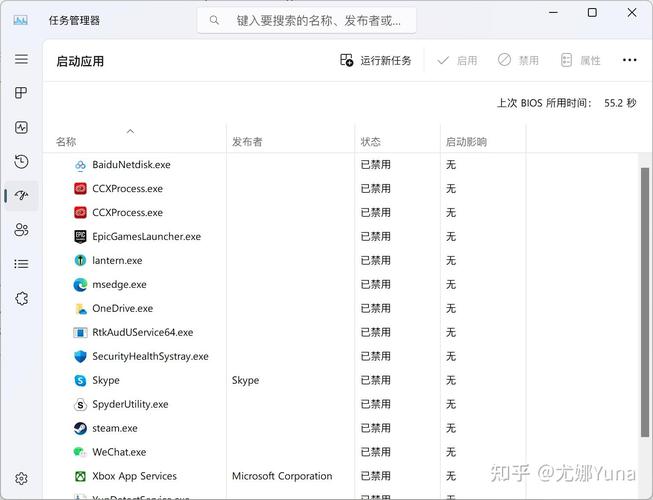Click the 启用 button
The height and width of the screenshot is (500, 653).
coord(457,61)
